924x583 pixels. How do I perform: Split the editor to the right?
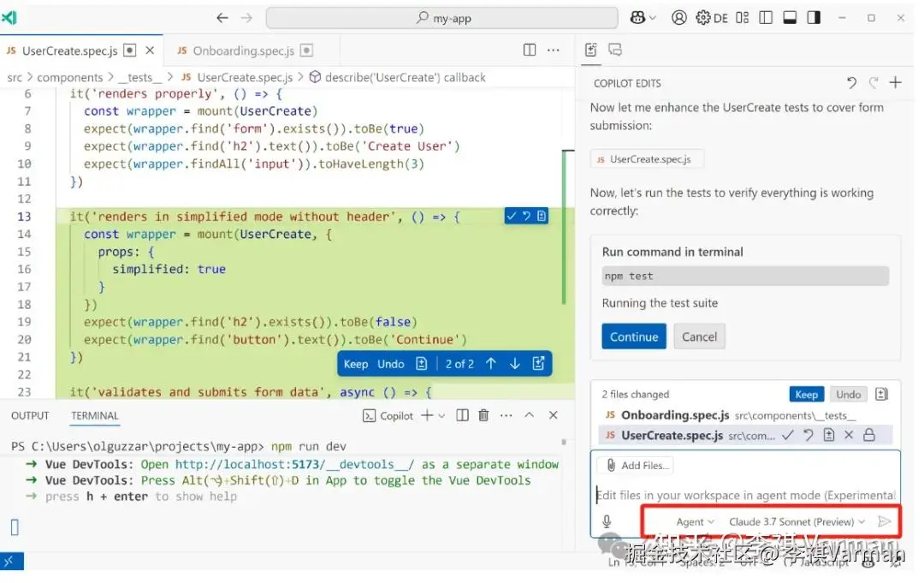(x=530, y=51)
